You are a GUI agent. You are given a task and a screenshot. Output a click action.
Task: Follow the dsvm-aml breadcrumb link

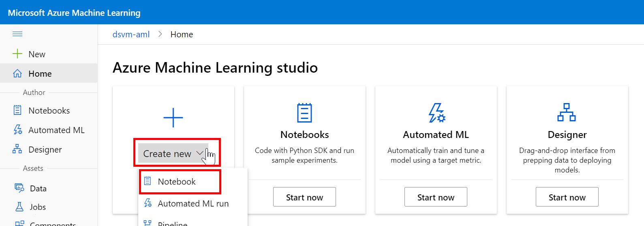[131, 34]
